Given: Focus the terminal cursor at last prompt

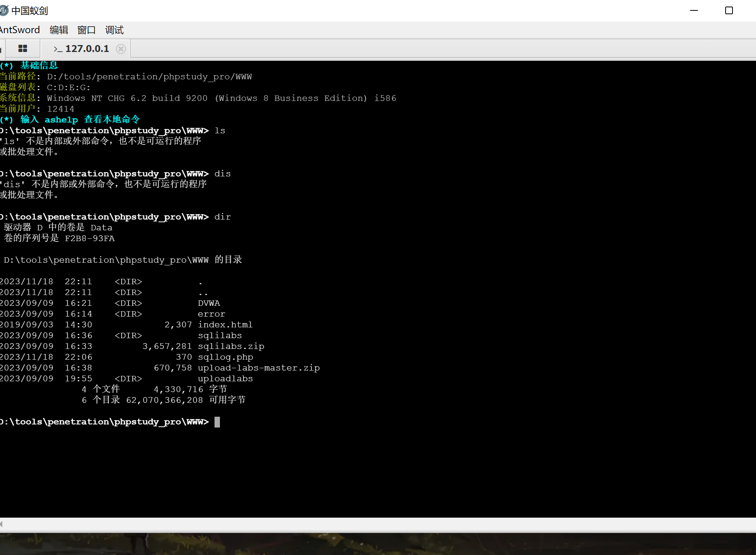Looking at the screenshot, I should click(x=217, y=422).
